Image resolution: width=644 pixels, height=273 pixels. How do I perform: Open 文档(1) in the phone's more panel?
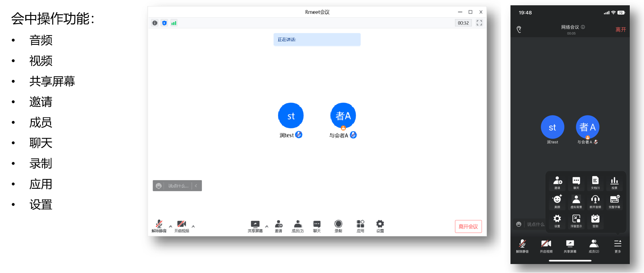coord(595,182)
